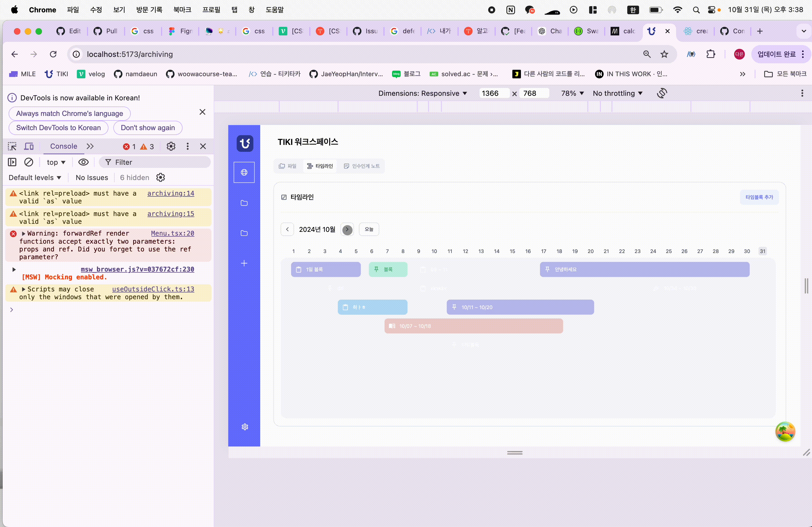This screenshot has width=812, height=527.
Task: Click the TIKI logo in sidebar
Action: (245, 143)
